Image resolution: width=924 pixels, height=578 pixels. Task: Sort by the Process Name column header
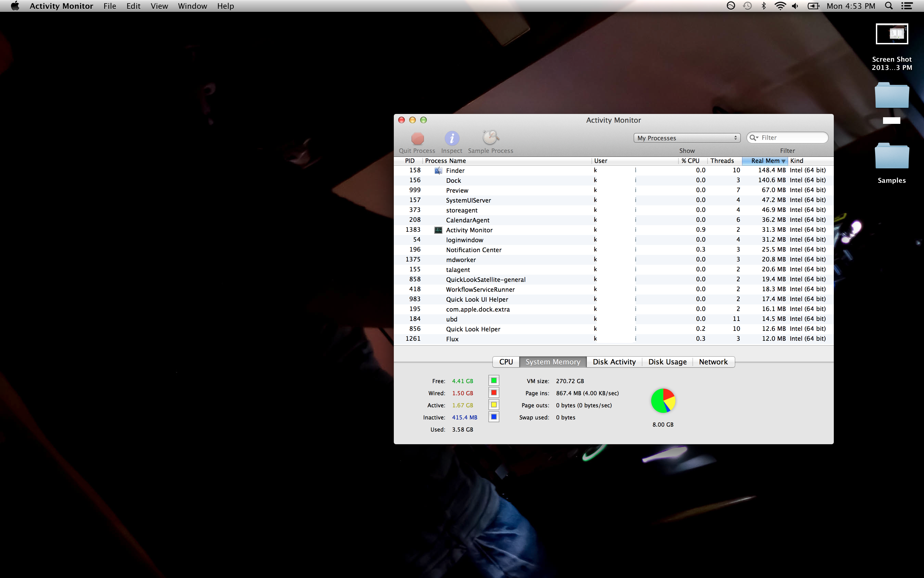pyautogui.click(x=507, y=161)
